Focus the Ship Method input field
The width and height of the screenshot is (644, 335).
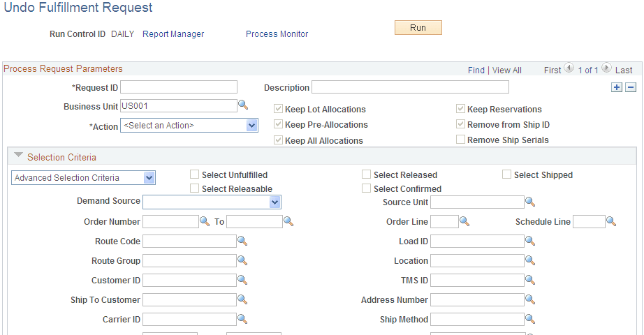point(477,320)
